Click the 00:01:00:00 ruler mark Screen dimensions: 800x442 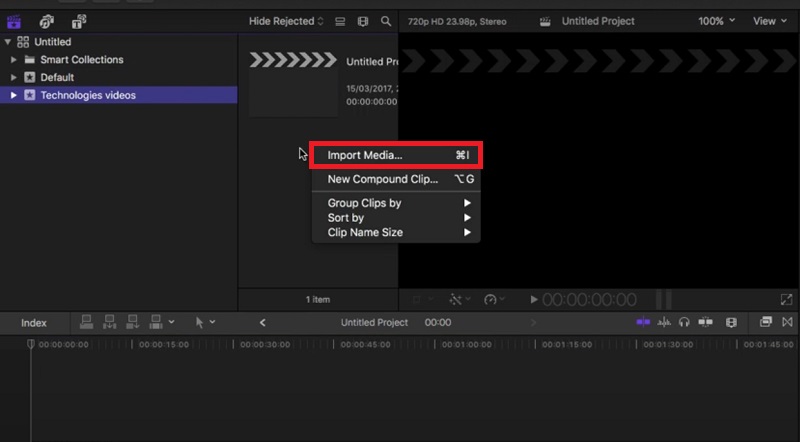(466, 345)
